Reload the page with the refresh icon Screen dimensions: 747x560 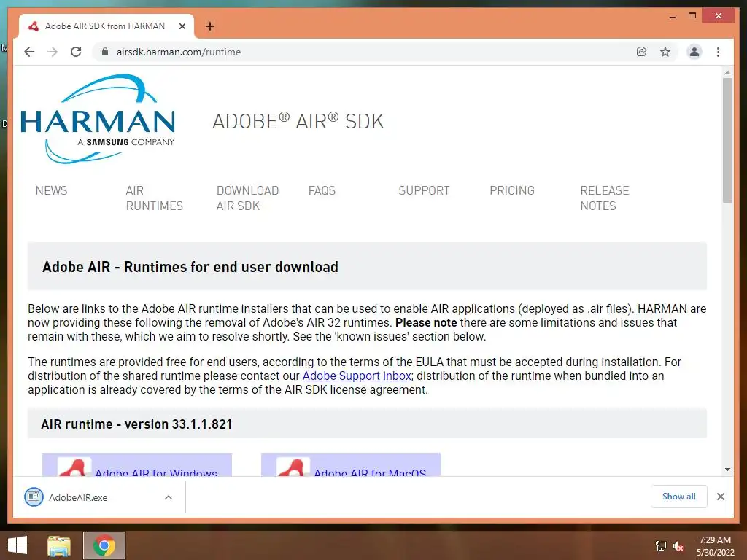pos(76,52)
